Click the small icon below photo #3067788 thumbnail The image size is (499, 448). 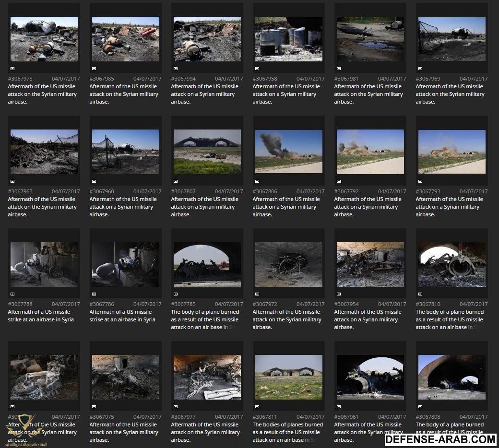[x=12, y=294]
